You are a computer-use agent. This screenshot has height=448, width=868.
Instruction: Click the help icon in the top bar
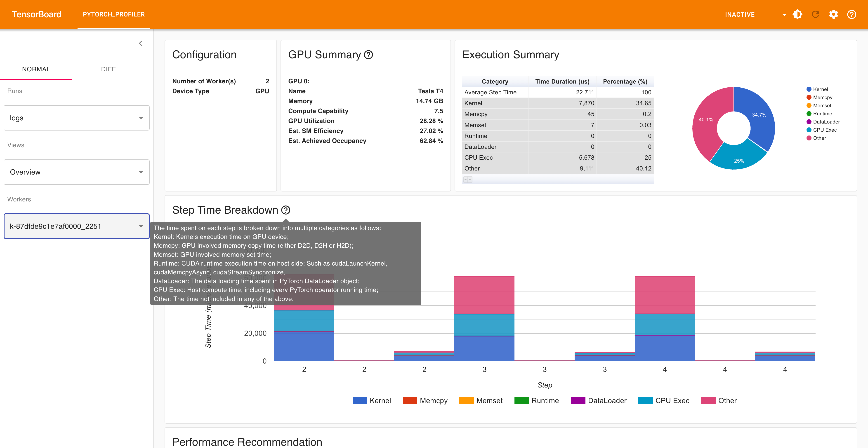tap(851, 14)
